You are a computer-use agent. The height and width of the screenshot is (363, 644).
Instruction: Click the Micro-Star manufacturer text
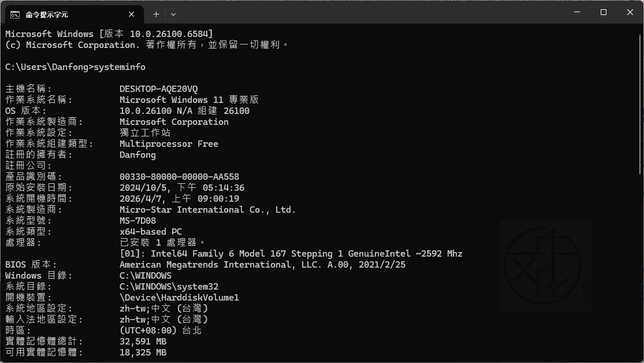pyautogui.click(x=208, y=209)
